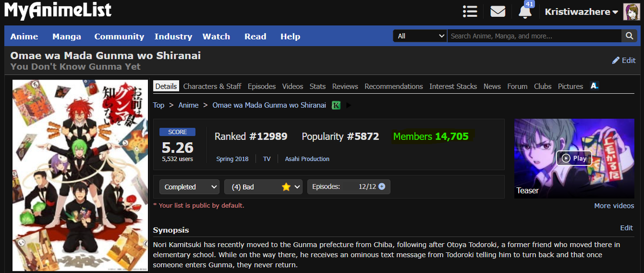Switch to Videos tab
644x273 pixels.
[x=293, y=86]
